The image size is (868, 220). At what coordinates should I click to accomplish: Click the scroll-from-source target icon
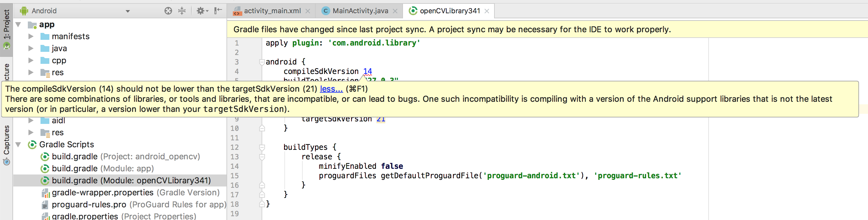point(168,11)
